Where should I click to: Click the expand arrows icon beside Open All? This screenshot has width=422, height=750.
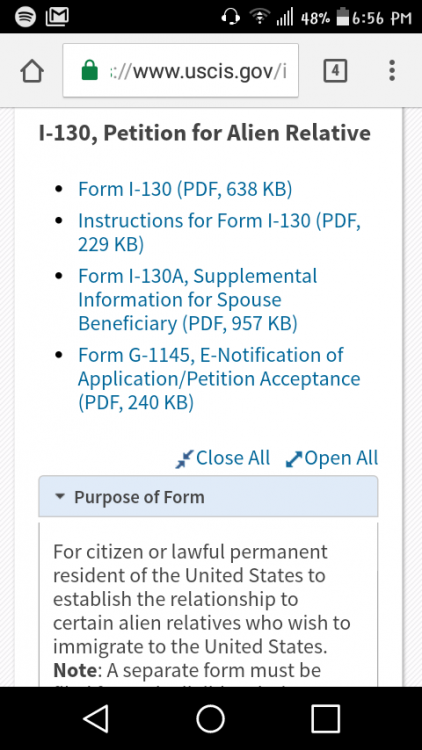pos(293,459)
